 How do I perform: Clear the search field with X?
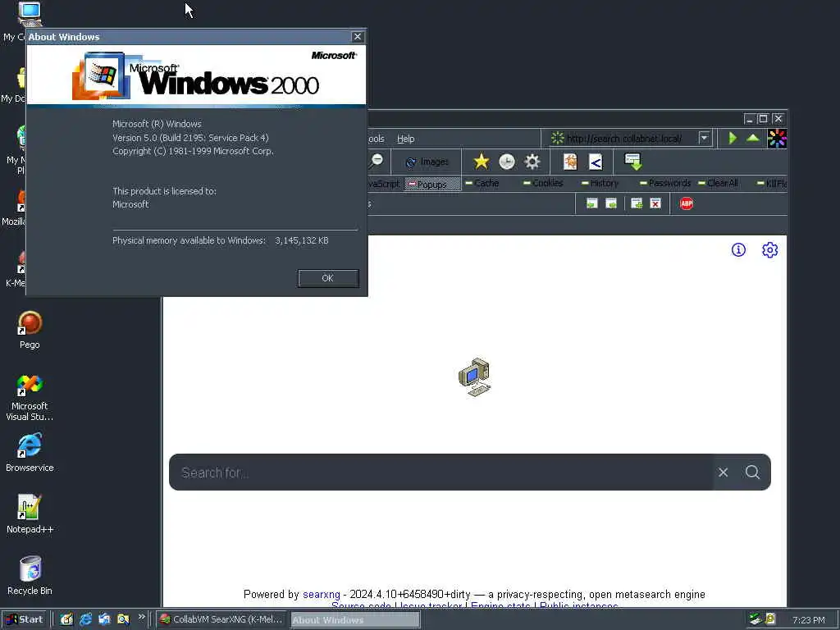[x=724, y=472]
